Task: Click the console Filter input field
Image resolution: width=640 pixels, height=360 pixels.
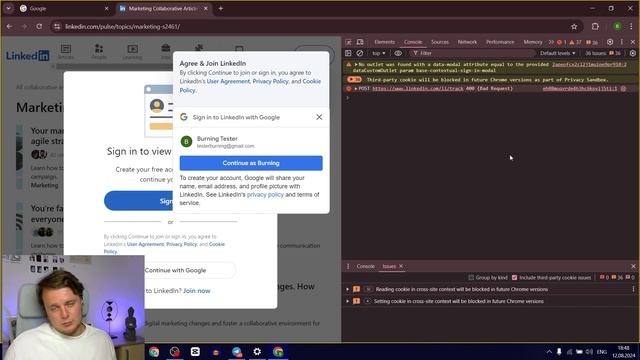Action: (473, 53)
